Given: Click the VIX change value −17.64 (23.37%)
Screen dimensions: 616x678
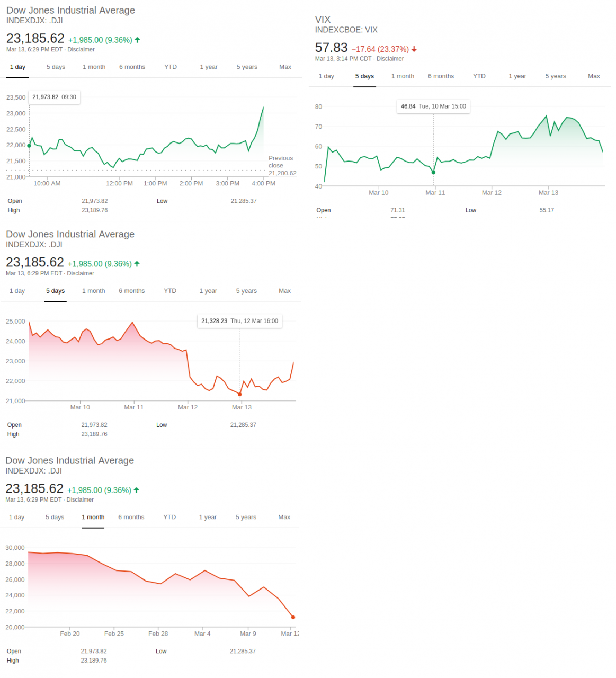Looking at the screenshot, I should [x=380, y=49].
